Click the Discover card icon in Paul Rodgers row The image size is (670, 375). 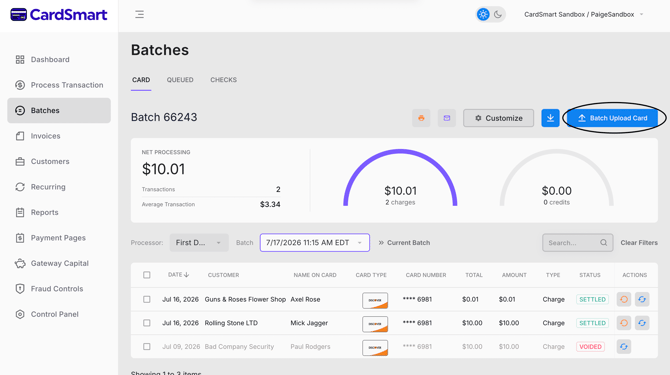(375, 347)
